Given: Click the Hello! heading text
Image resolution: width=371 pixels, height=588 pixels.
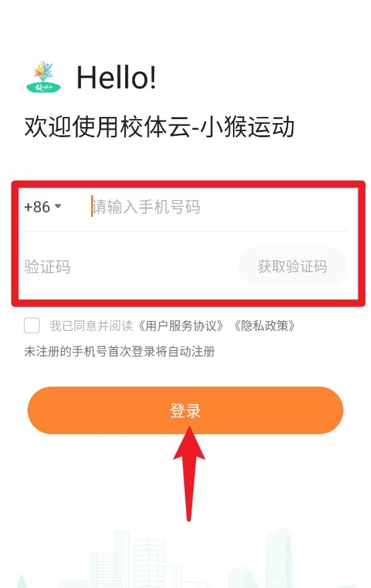Looking at the screenshot, I should [x=116, y=77].
